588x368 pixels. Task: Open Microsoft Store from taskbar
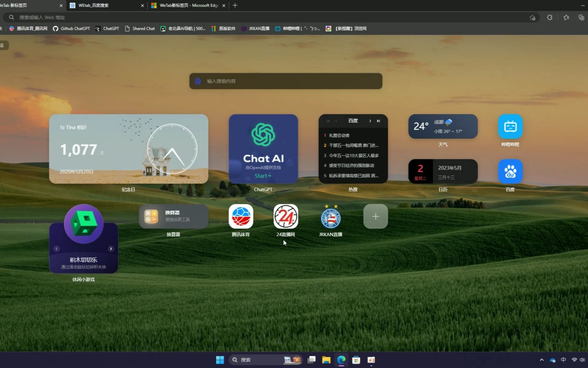click(356, 360)
